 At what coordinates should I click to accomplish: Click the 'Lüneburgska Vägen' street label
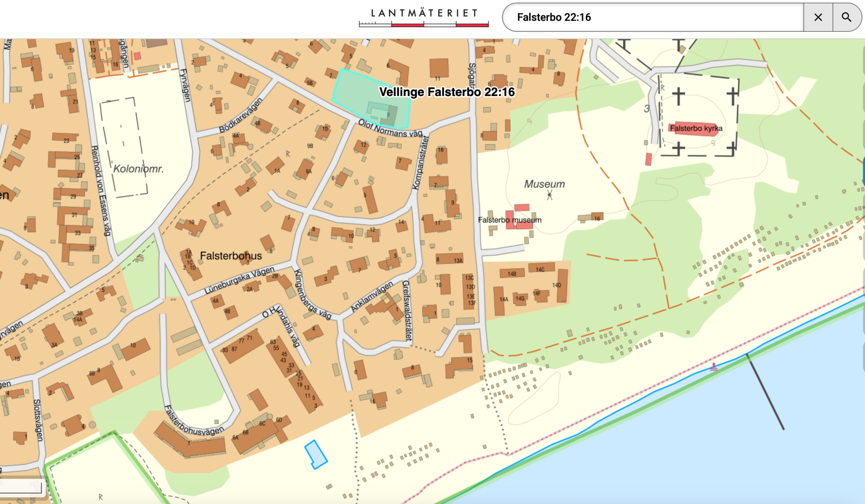click(x=239, y=280)
